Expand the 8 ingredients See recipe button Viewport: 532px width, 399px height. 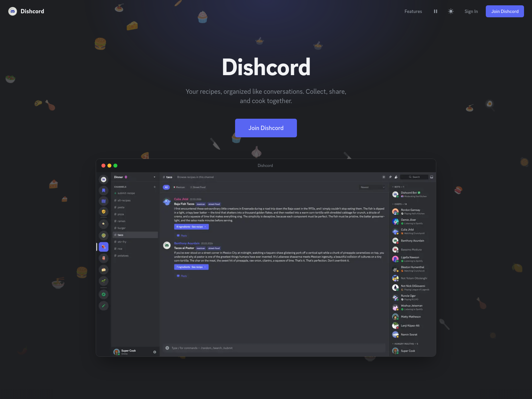pyautogui.click(x=191, y=227)
